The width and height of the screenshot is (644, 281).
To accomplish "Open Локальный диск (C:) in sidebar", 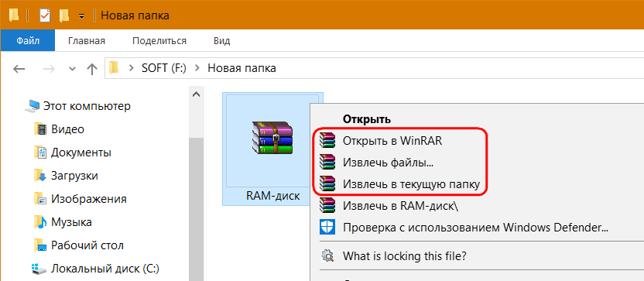I will pyautogui.click(x=96, y=269).
